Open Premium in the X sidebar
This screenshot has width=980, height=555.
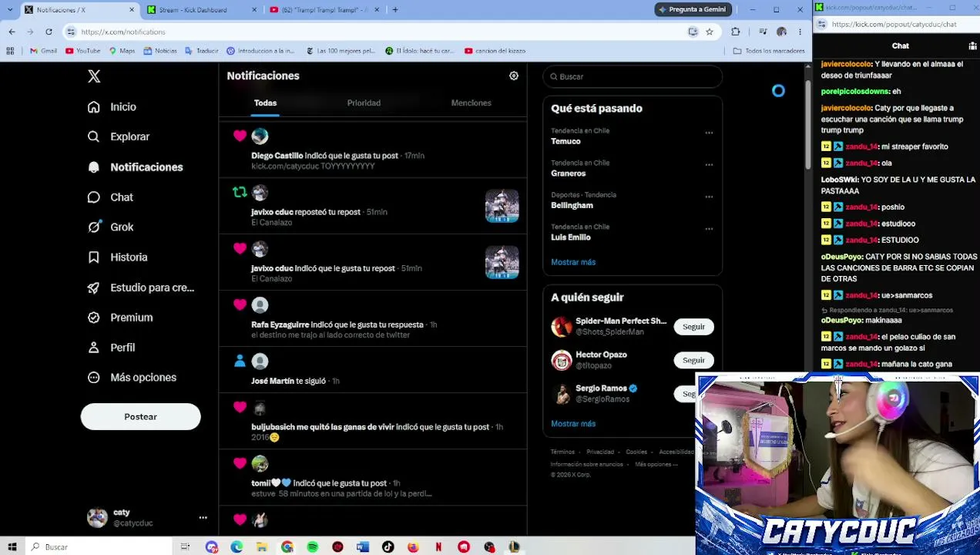(x=119, y=318)
